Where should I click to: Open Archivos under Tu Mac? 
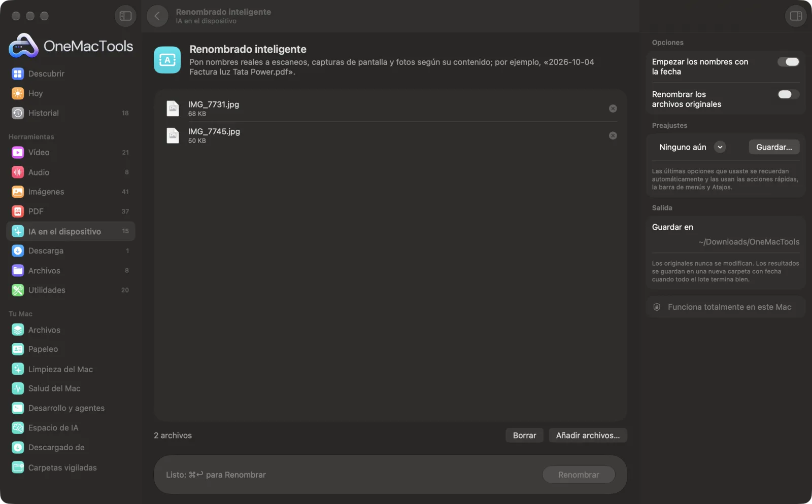(71, 330)
